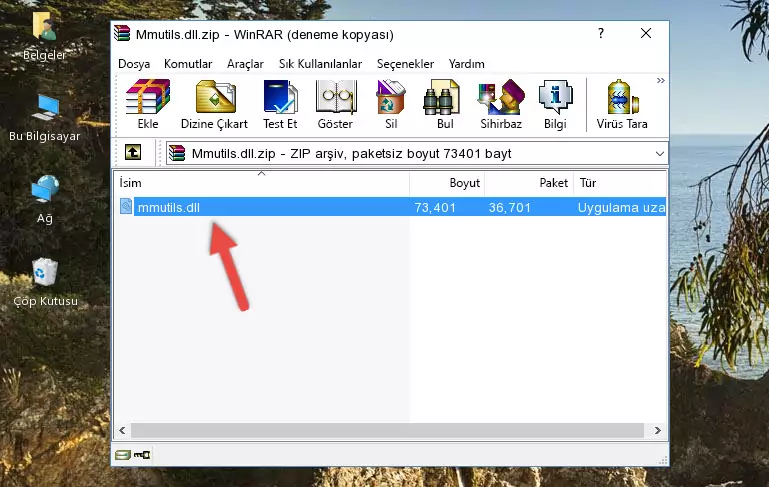Open the Dosya menu
Screen dimensions: 769x487
click(134, 64)
